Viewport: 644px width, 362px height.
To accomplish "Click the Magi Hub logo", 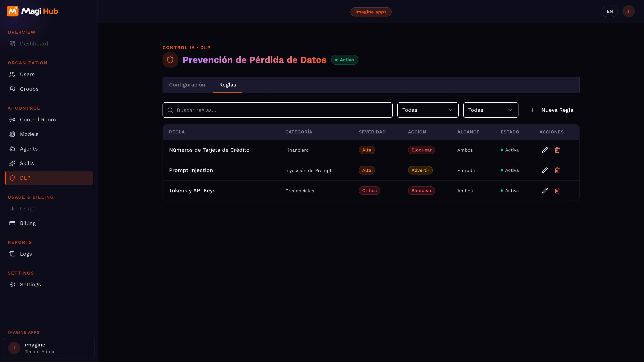I will pos(32,11).
